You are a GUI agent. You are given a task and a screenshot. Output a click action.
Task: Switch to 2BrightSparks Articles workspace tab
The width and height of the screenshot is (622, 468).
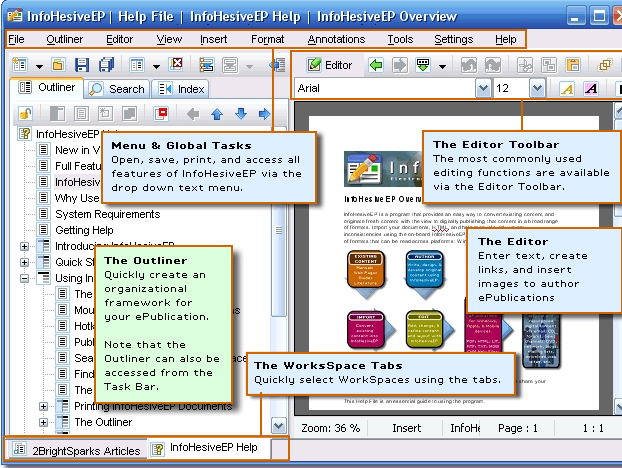(77, 451)
